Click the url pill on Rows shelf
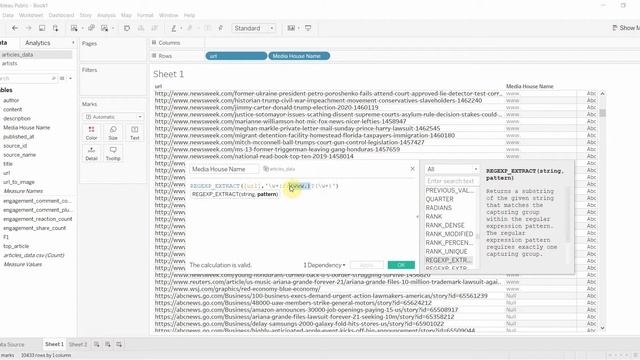The image size is (640, 360). click(236, 56)
